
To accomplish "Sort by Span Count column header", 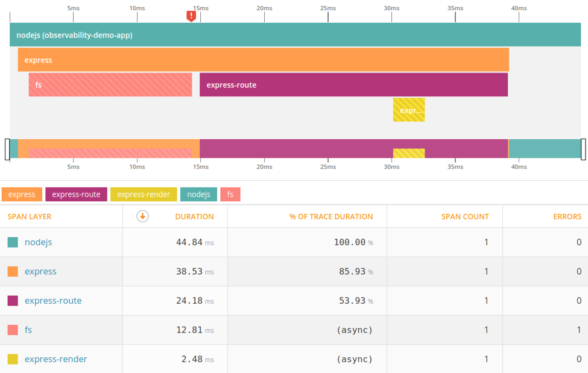I will pos(465,216).
